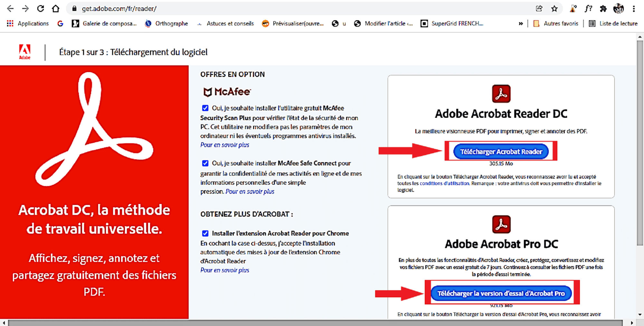Open the Chrome profile avatar

(x=619, y=9)
